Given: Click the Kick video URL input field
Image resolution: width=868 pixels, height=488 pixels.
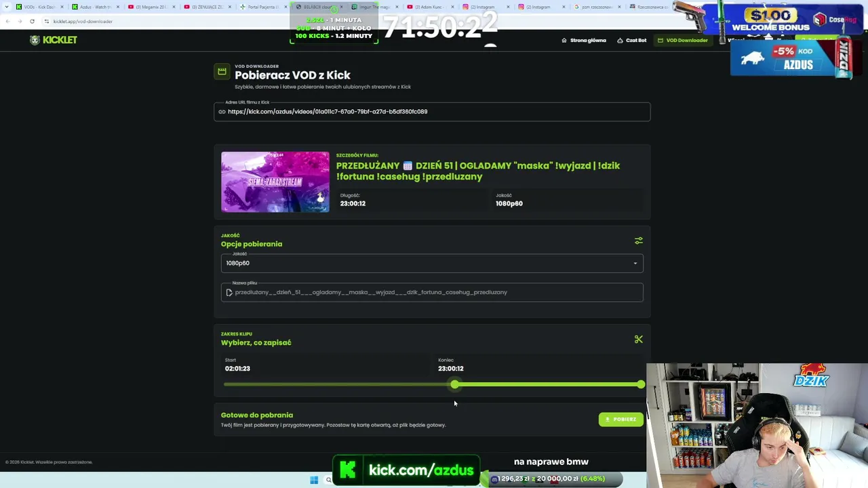Looking at the screenshot, I should point(432,112).
